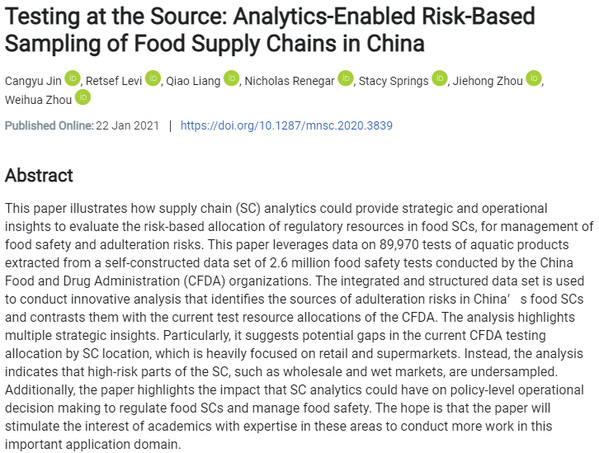Select author name Nicholas Renegar
The width and height of the screenshot is (599, 453).
(290, 81)
